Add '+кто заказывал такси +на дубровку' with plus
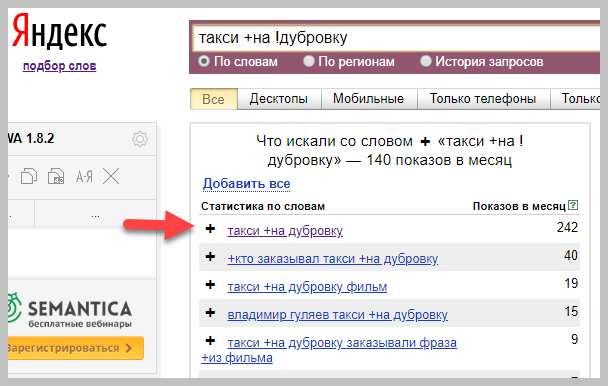 tap(210, 256)
